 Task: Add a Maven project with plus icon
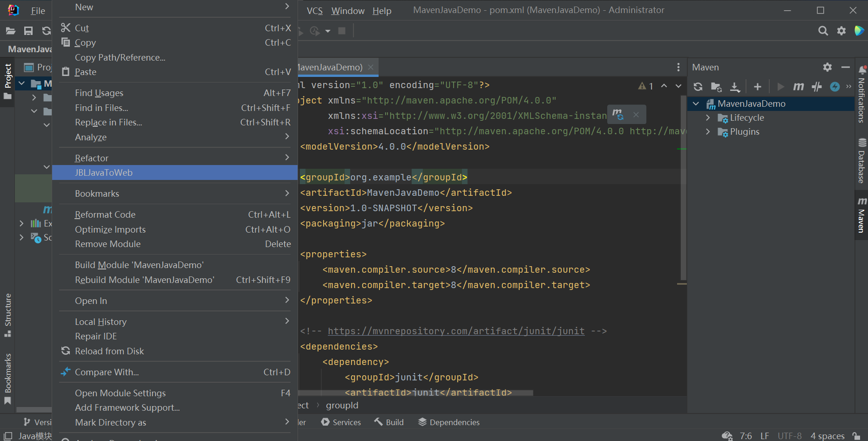coord(758,87)
